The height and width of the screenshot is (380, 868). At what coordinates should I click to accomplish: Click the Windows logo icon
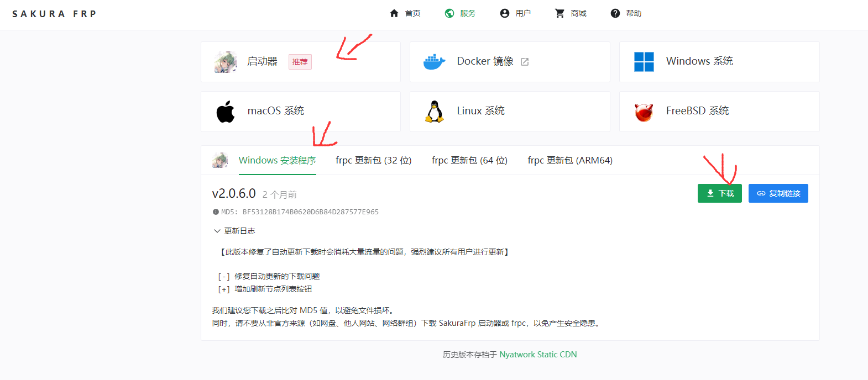644,62
